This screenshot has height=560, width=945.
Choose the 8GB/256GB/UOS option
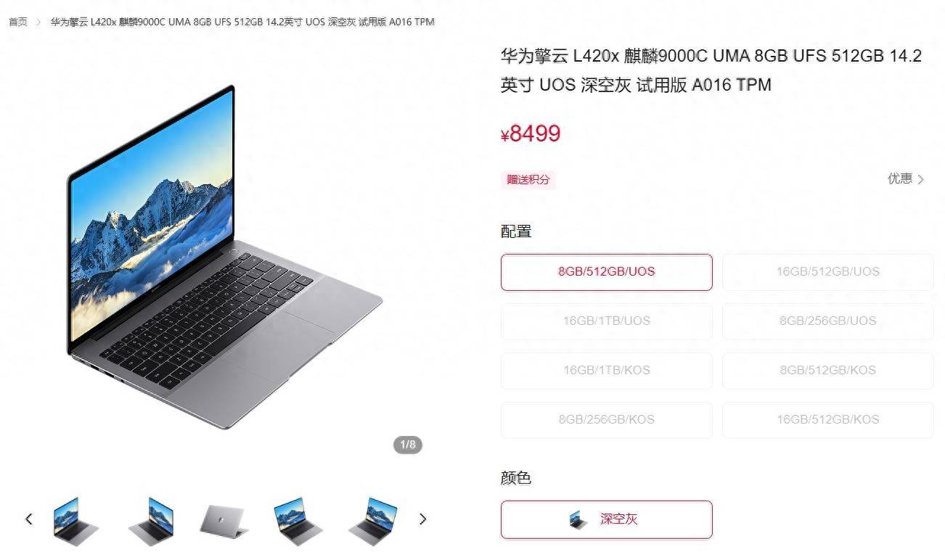828,321
